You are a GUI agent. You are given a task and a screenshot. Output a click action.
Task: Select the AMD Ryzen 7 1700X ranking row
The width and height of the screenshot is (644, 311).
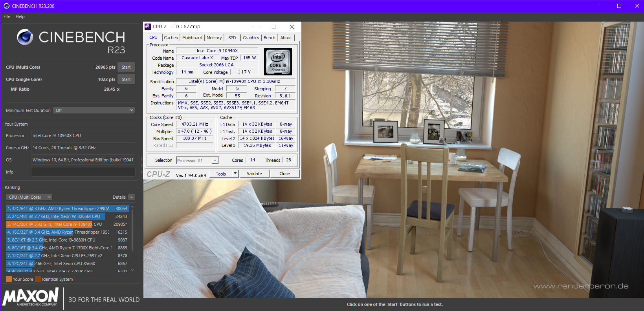pos(67,248)
